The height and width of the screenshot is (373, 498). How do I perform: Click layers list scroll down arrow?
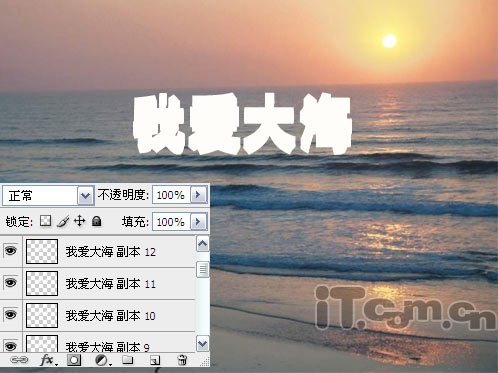coord(203,343)
